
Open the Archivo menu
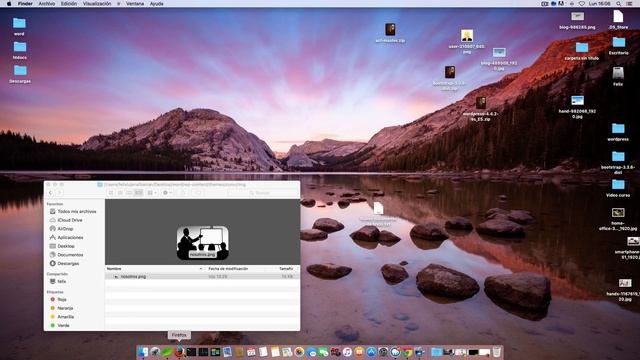47,4
